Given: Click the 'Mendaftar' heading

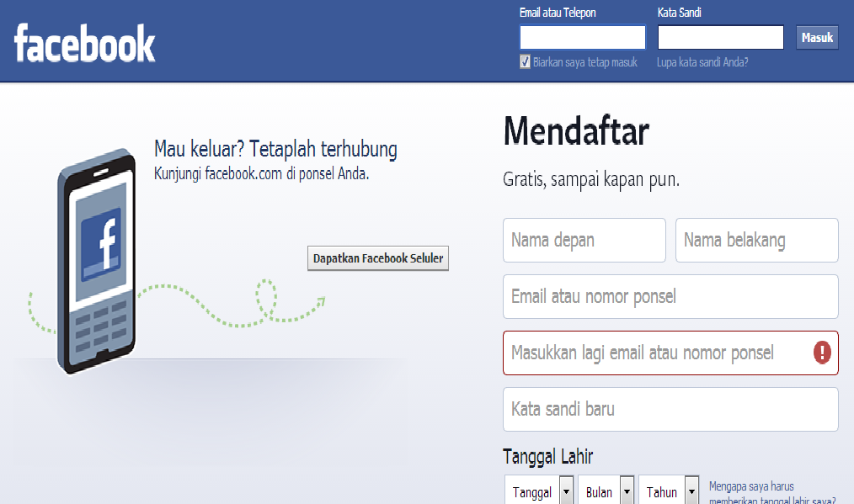Looking at the screenshot, I should [576, 131].
